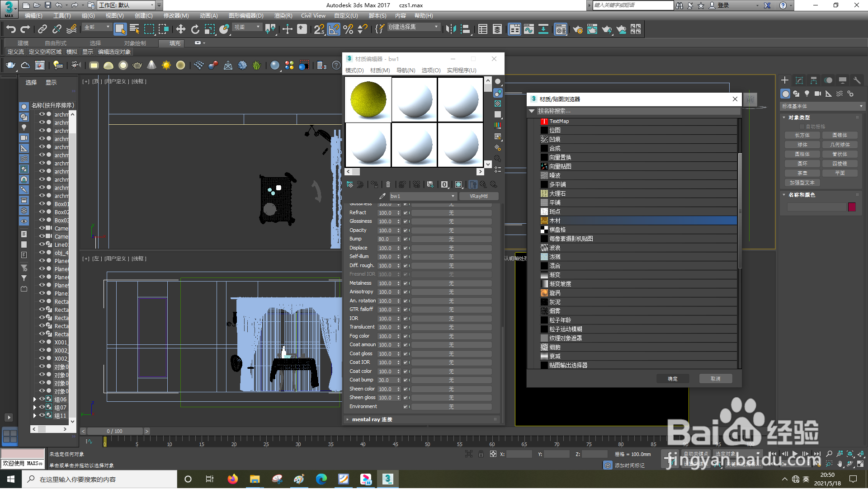Select the Rotate transform tool

coord(195,29)
